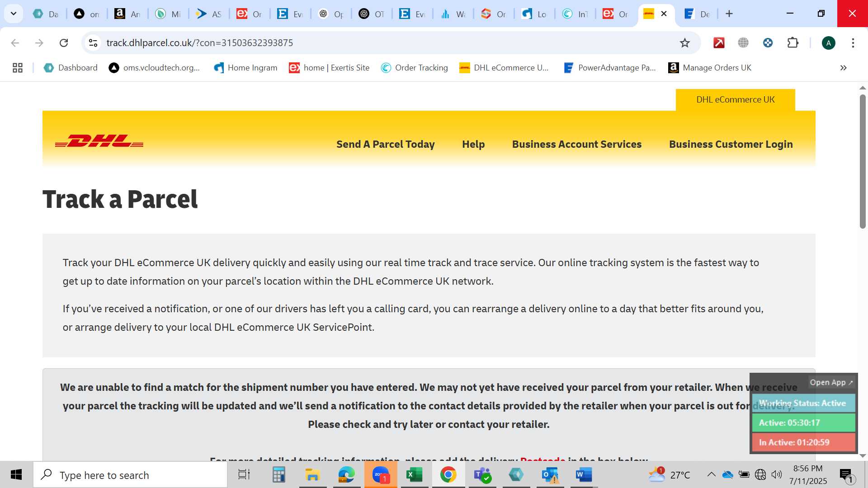Screen dimensions: 868x488
Task: Open the volume control tray icon
Action: pos(777,474)
